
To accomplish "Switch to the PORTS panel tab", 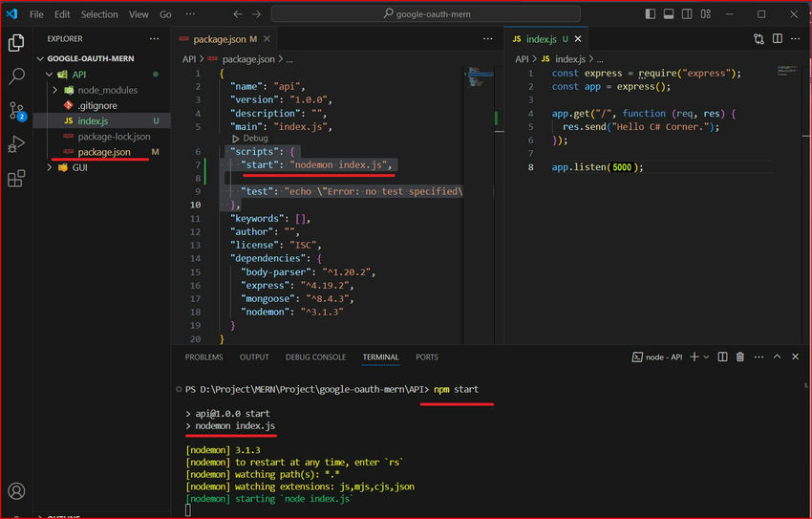I will [427, 357].
